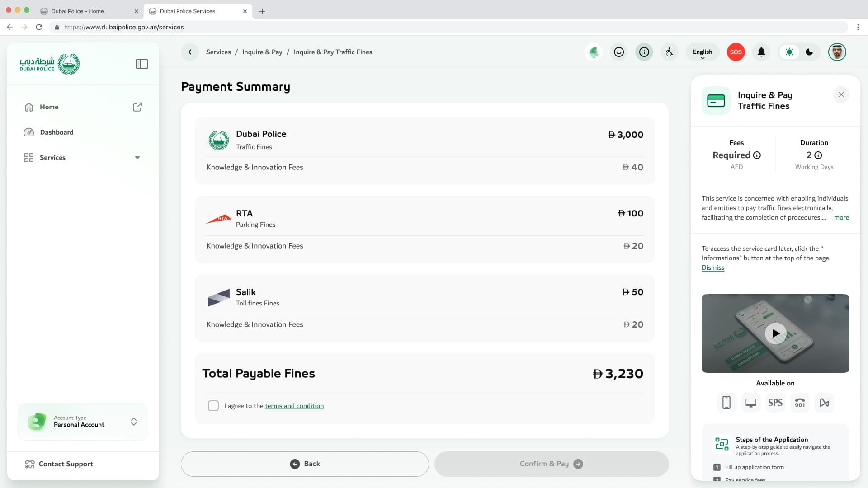This screenshot has height=488, width=868.
Task: Open Home external link icon
Action: click(x=137, y=107)
